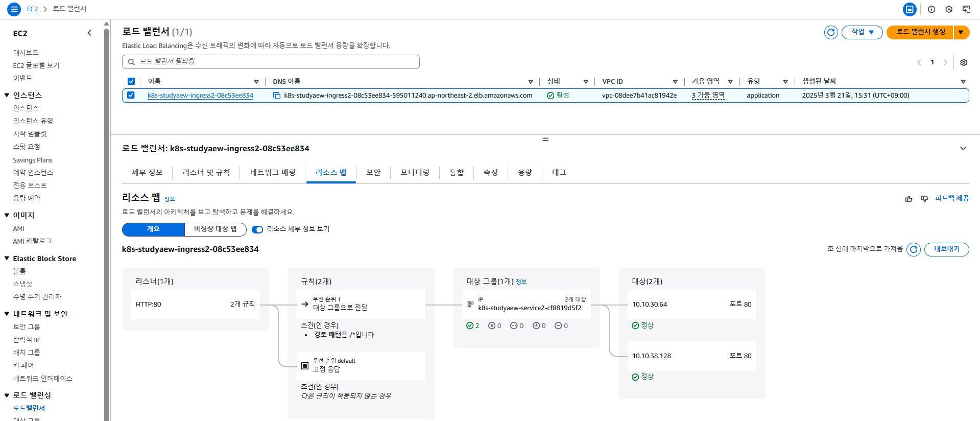
Task: Switch to the 리스너 및 규칙 tab
Action: coord(206,173)
